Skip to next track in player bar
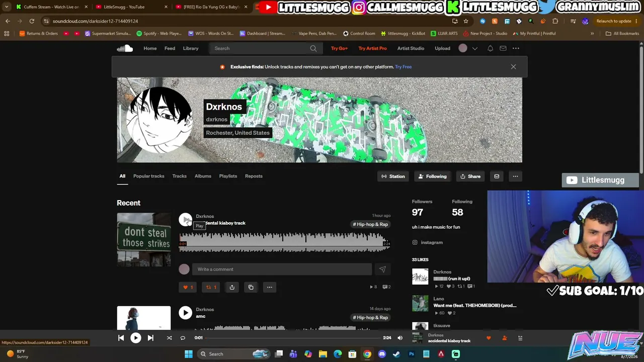Screen dimensions: 644x362 click(x=150, y=338)
